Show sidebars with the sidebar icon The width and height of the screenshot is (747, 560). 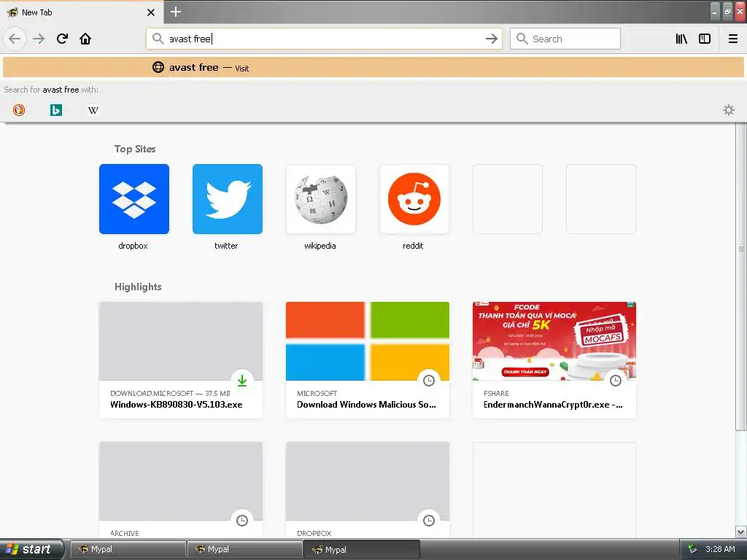(705, 39)
